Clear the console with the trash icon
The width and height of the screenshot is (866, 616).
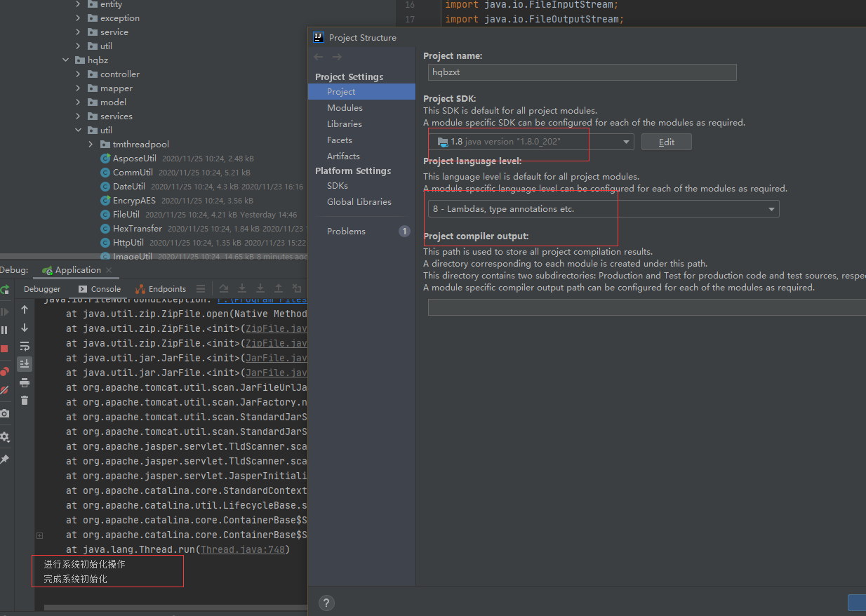[25, 400]
